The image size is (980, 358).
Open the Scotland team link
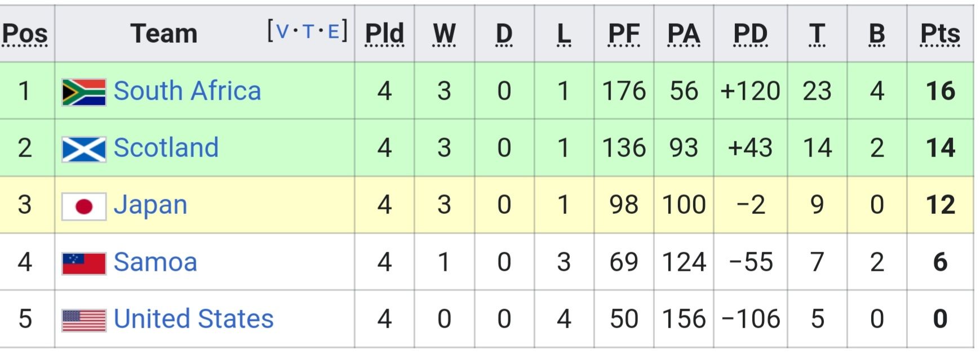pos(166,148)
